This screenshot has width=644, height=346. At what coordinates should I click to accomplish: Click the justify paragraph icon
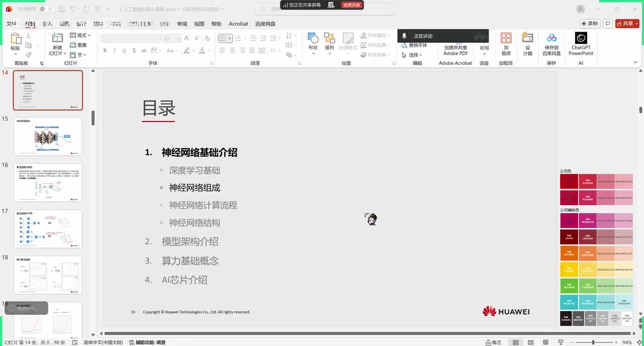click(252, 50)
